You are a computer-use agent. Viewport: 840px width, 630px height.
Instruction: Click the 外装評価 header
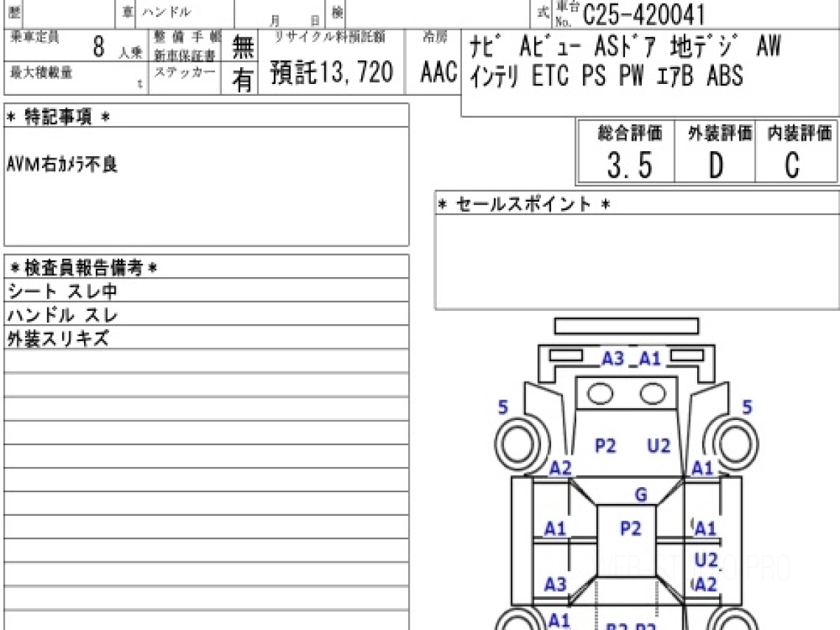[720, 133]
